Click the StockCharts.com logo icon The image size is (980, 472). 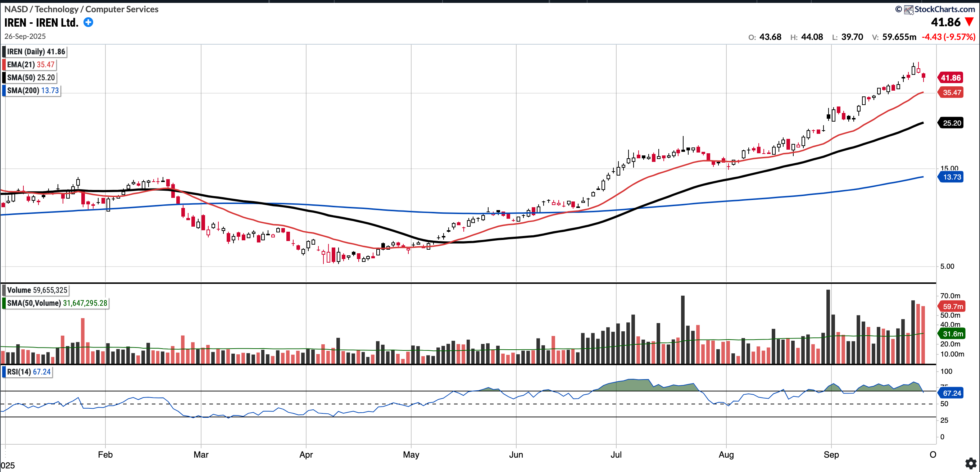click(x=908, y=9)
